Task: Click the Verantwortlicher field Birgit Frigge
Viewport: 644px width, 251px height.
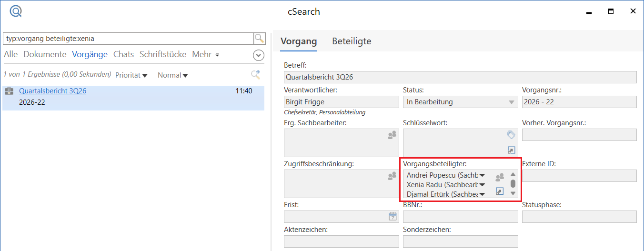Action: (x=341, y=102)
